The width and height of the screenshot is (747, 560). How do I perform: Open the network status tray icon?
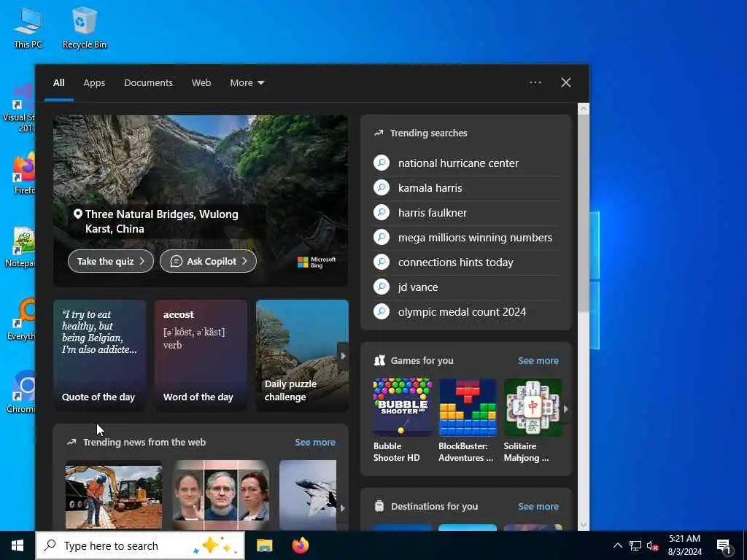coord(635,545)
